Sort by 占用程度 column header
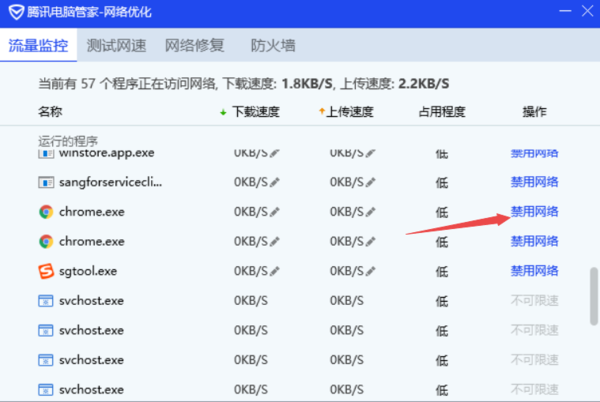Viewport: 600px width, 402px height. pyautogui.click(x=442, y=111)
